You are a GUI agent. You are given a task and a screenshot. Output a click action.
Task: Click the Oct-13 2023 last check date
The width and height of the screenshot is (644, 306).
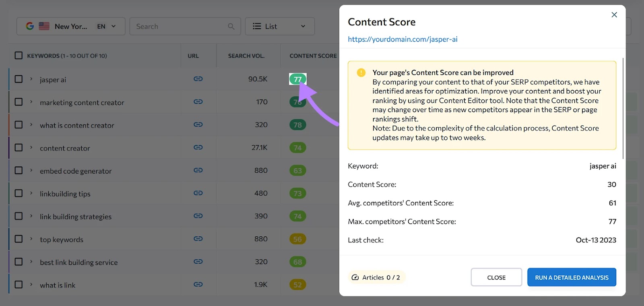pyautogui.click(x=596, y=240)
